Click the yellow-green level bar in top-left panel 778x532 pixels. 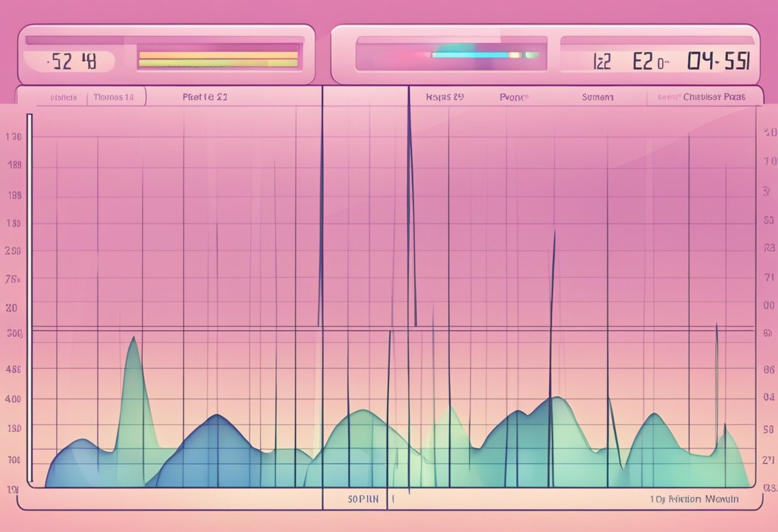218,59
